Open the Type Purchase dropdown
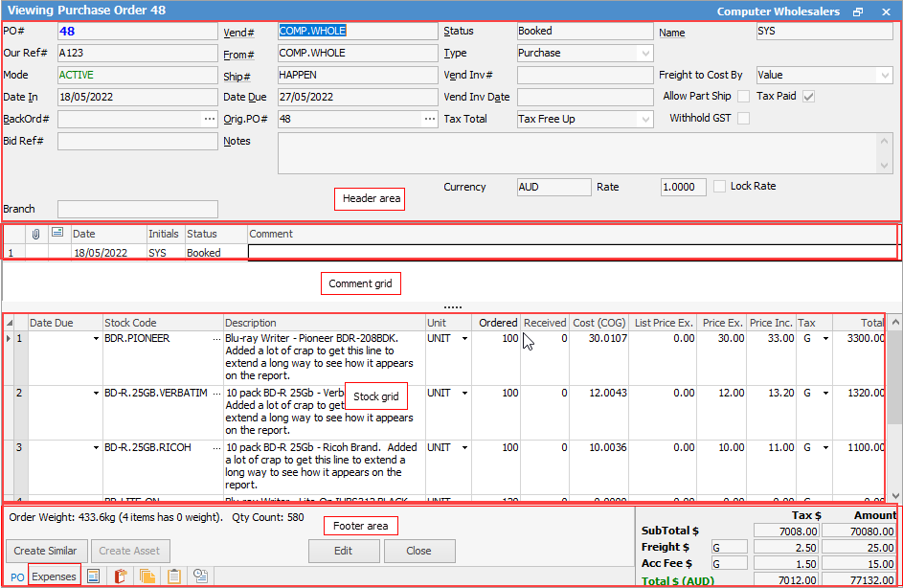 tap(646, 54)
